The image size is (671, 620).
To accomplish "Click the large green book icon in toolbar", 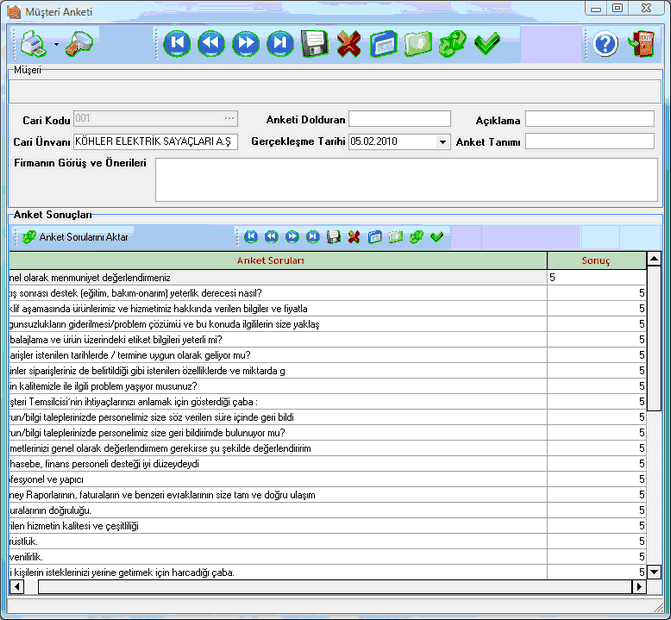I will click(x=418, y=44).
